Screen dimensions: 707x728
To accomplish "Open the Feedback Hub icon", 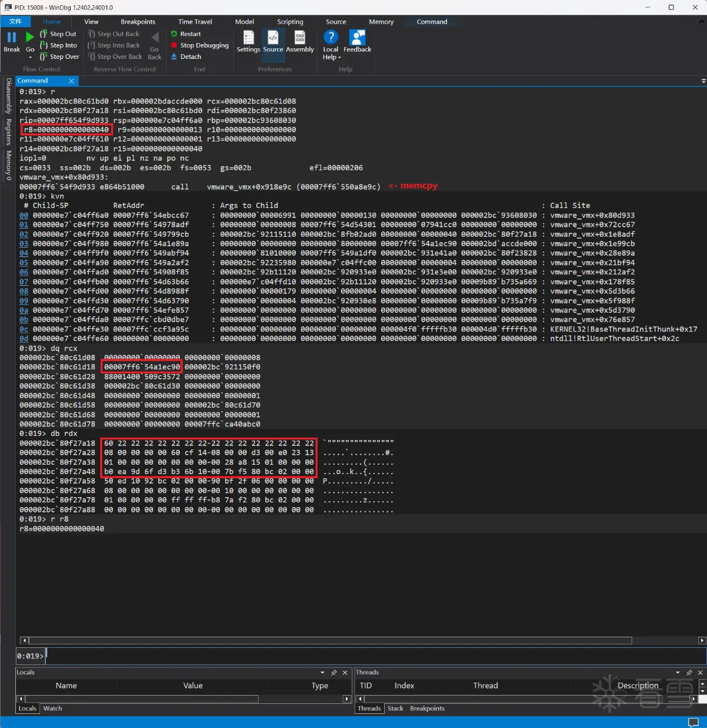I will [x=357, y=37].
